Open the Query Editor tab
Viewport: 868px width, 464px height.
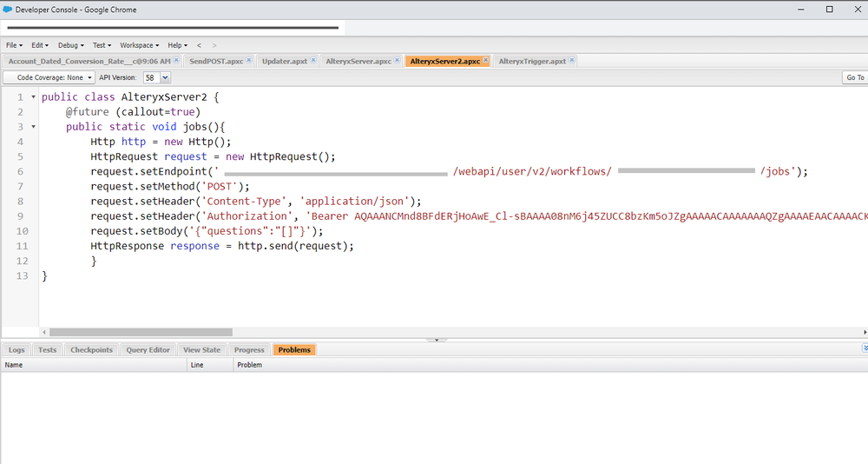(x=148, y=350)
